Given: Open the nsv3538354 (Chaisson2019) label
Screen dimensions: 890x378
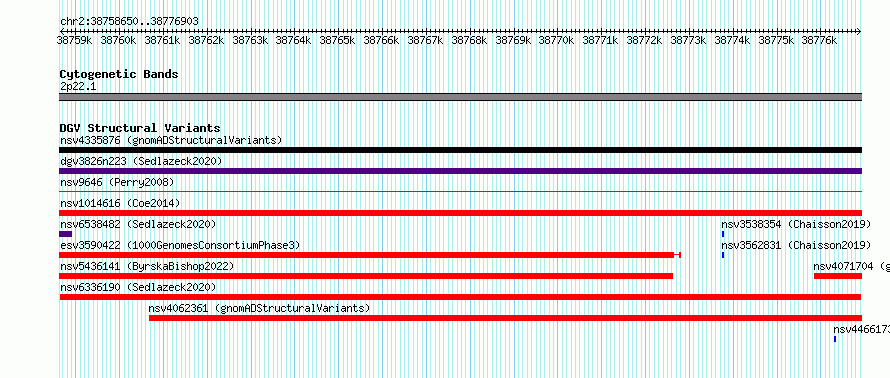Looking at the screenshot, I should click(796, 224).
